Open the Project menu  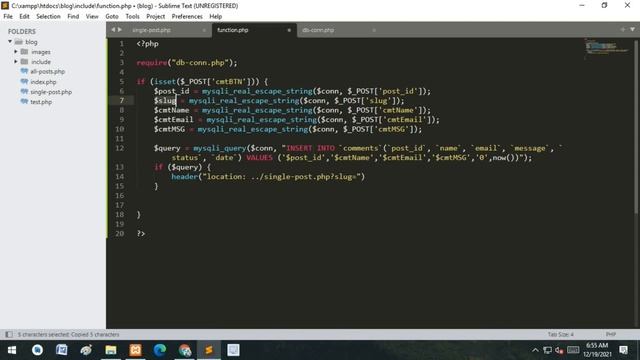tap(156, 16)
